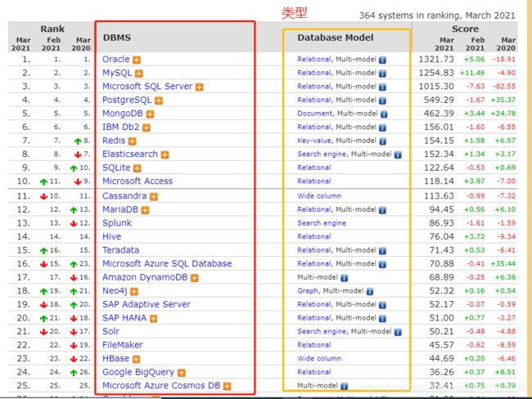Open the Document model link for MongoDB
Screen dimensions: 532x399
(315, 114)
